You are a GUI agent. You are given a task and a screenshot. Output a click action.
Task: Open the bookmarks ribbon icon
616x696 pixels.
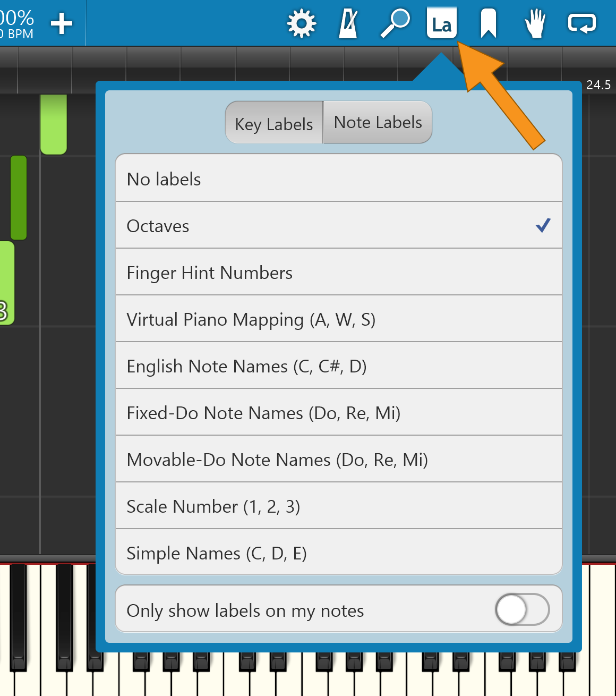tap(489, 24)
